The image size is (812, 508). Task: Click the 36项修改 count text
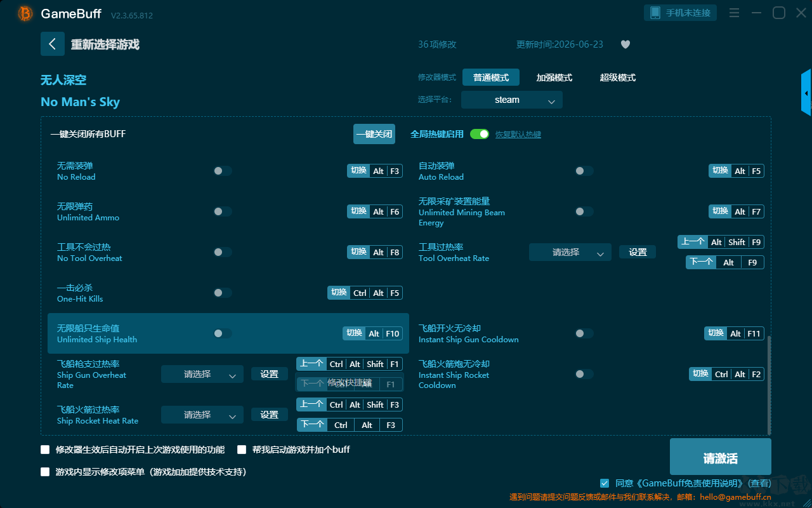[437, 44]
